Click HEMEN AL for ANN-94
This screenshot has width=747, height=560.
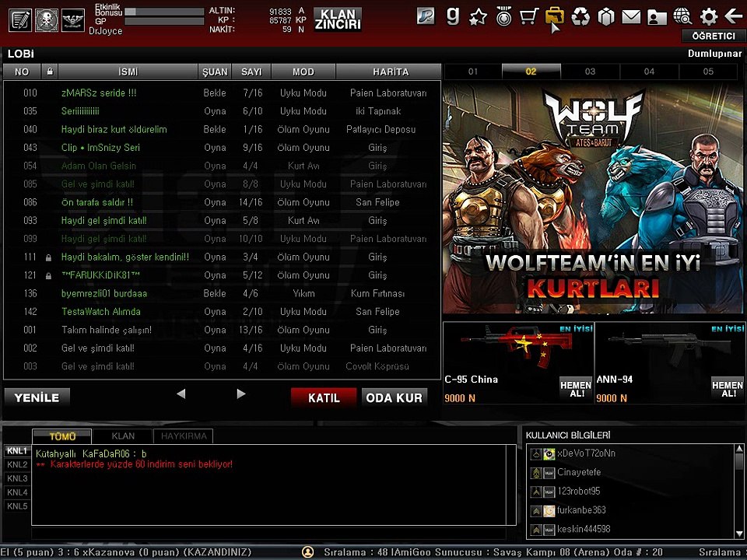(x=728, y=389)
